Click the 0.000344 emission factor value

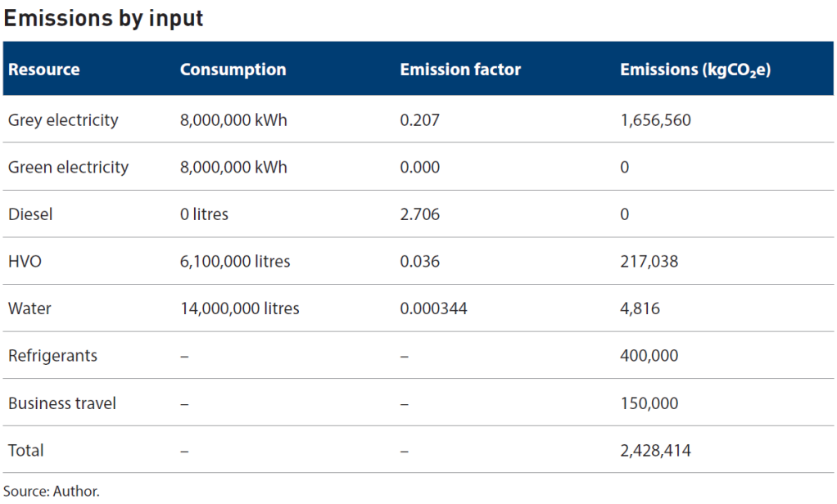click(436, 308)
